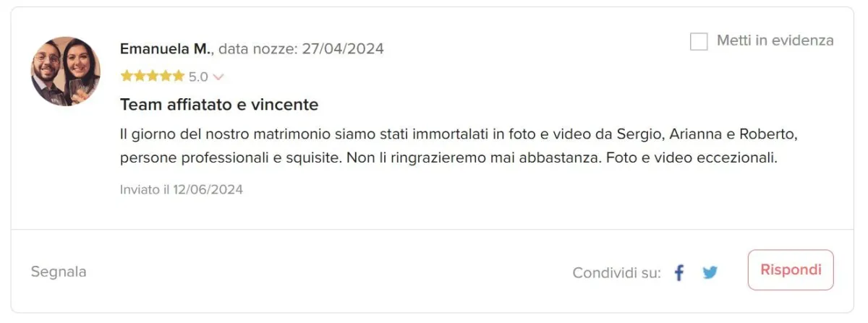Expand the 5.0 rating breakdown chevron
868x323 pixels.
[x=218, y=77]
